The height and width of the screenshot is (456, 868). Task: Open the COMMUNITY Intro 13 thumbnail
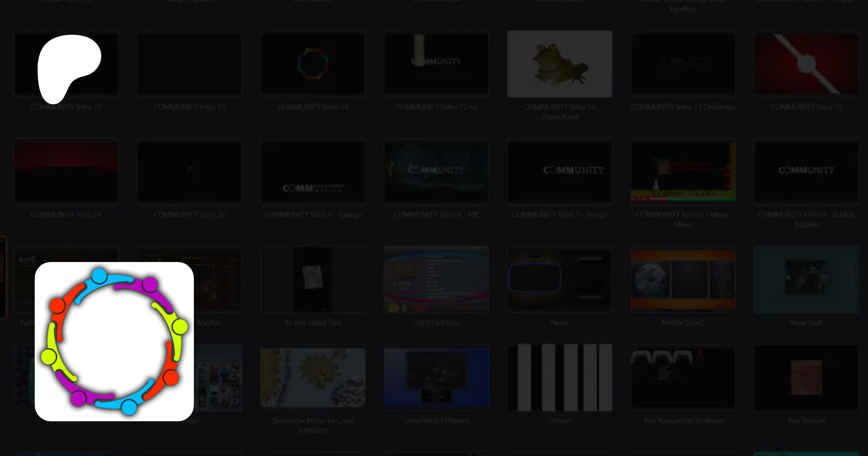pyautogui.click(x=190, y=64)
